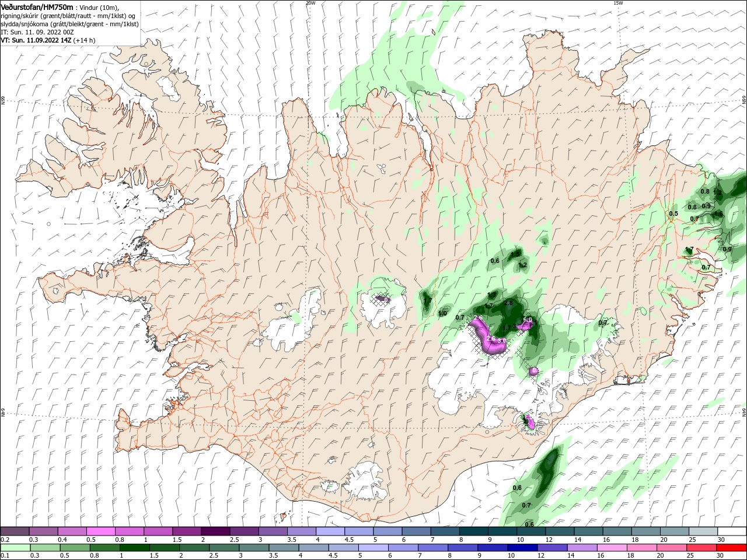Click the 'Veðurstofan/HM750m' title text
The width and height of the screenshot is (747, 560).
click(37, 6)
